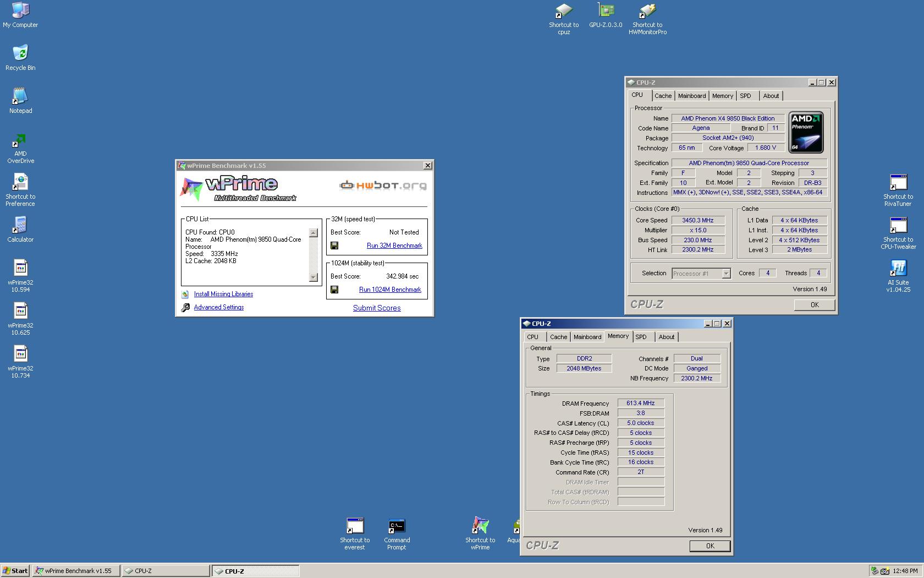Click save icon beside Run 1024M Benchmark
The image size is (924, 578).
tap(334, 290)
